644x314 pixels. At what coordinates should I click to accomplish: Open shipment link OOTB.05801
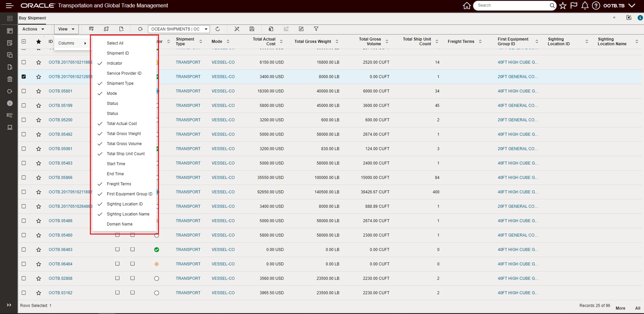click(x=61, y=91)
